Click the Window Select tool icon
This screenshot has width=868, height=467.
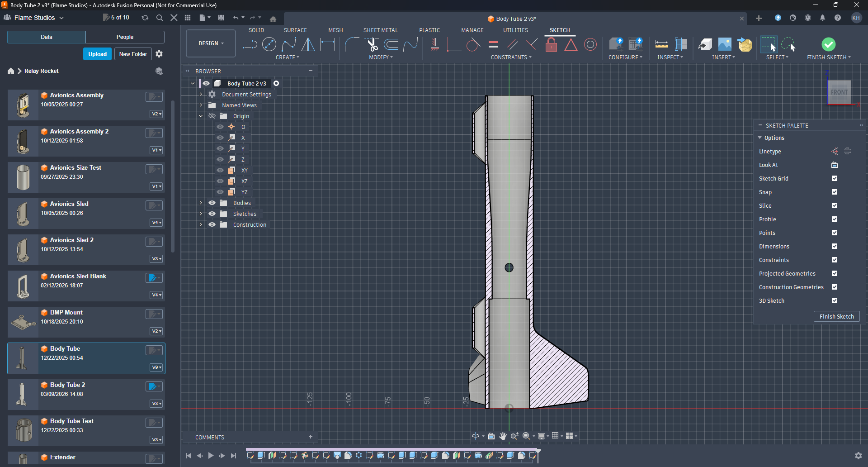coord(769,44)
